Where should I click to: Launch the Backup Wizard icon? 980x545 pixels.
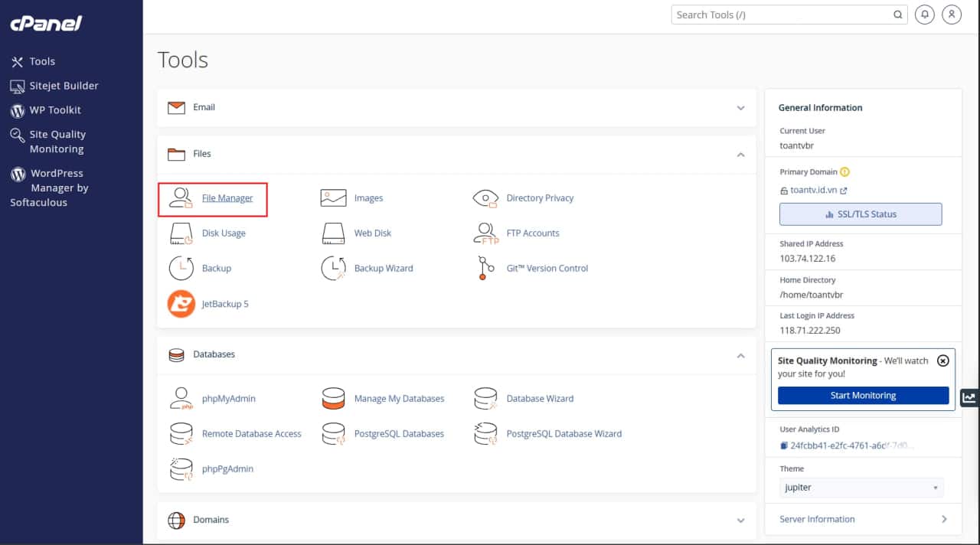(x=334, y=269)
